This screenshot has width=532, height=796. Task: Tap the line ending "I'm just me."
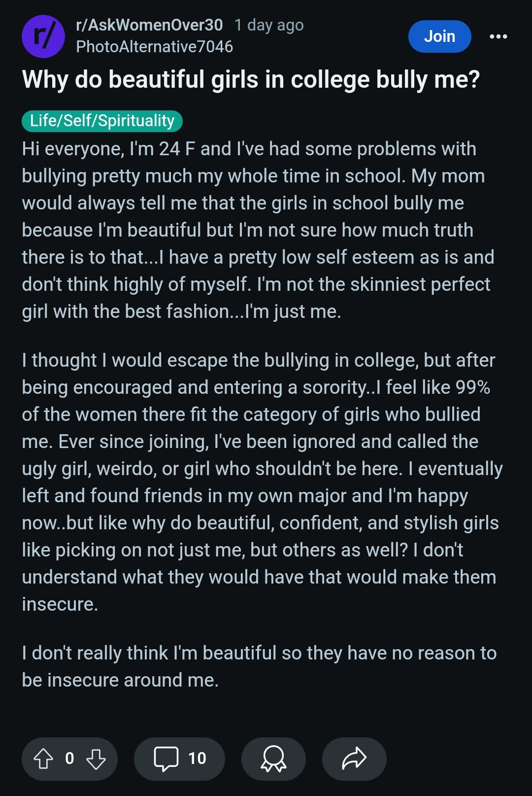click(181, 311)
